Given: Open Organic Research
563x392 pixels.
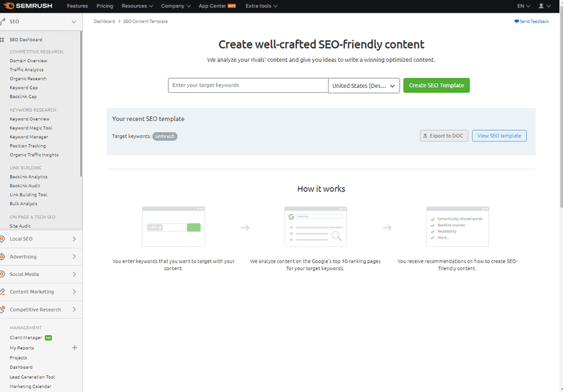Looking at the screenshot, I should point(28,79).
